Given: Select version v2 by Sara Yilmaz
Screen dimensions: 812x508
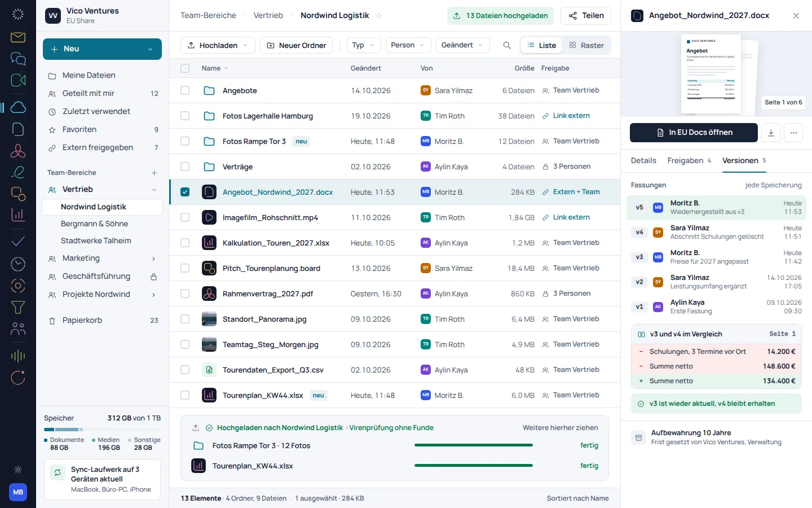Looking at the screenshot, I should (716, 282).
